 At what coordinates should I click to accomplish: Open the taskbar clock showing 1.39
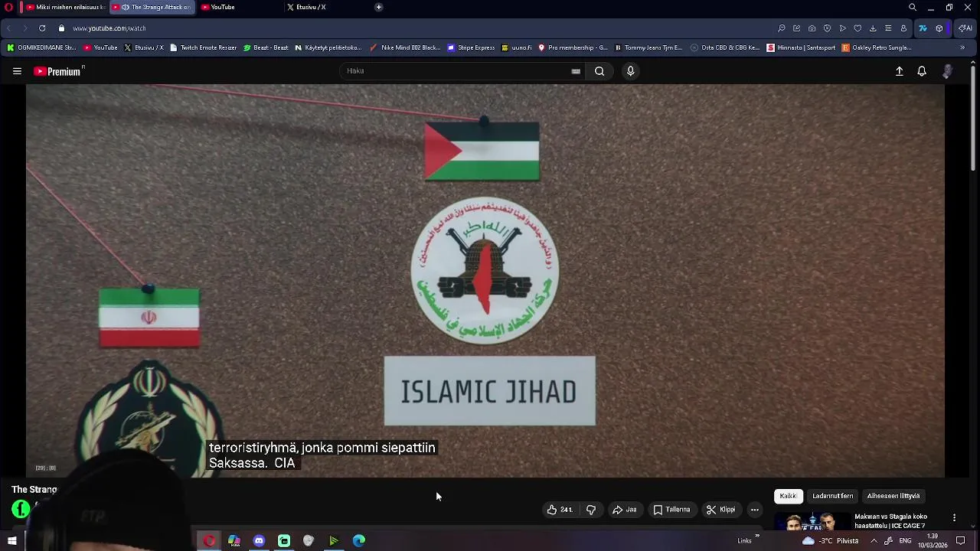(933, 541)
